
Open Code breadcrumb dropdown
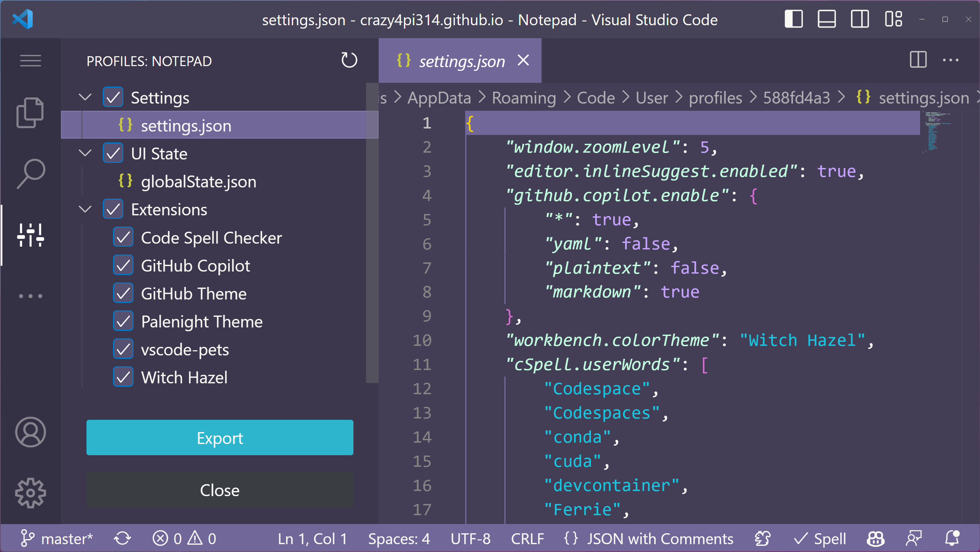[x=596, y=98]
